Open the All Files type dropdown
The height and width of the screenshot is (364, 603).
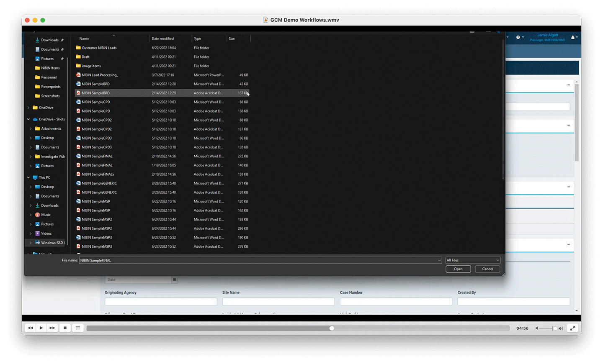click(x=472, y=260)
